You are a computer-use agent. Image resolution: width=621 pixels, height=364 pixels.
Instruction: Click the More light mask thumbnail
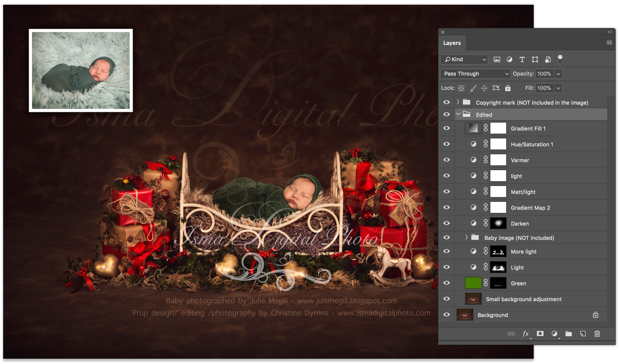(x=498, y=251)
